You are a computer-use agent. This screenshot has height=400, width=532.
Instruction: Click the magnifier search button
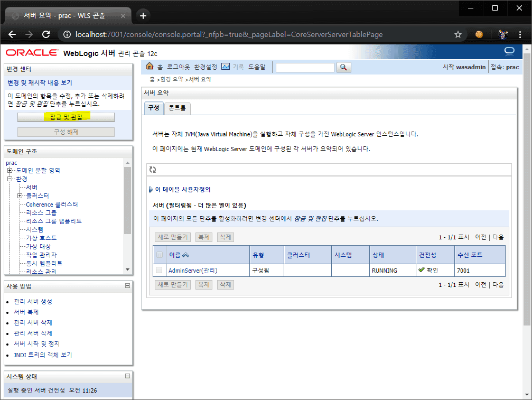pyautogui.click(x=344, y=67)
